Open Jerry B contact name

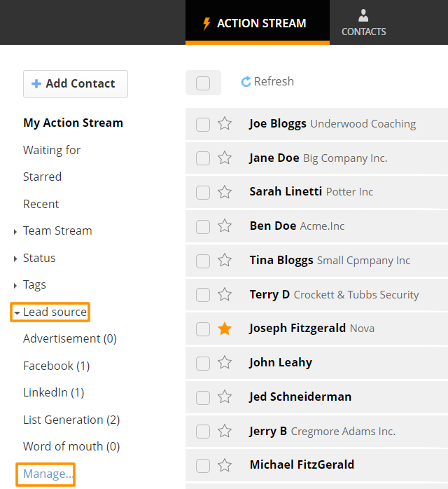click(x=268, y=432)
